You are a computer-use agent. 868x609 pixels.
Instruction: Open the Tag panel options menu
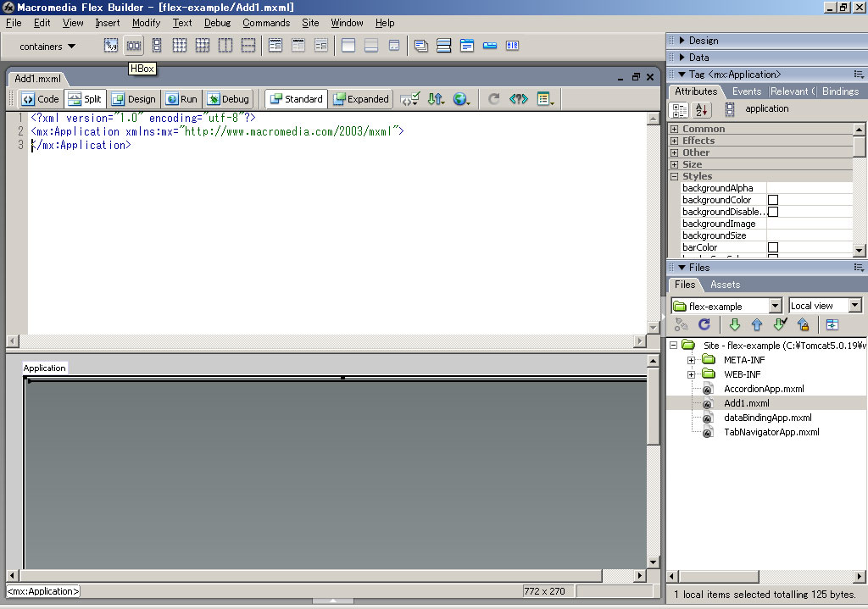(859, 75)
